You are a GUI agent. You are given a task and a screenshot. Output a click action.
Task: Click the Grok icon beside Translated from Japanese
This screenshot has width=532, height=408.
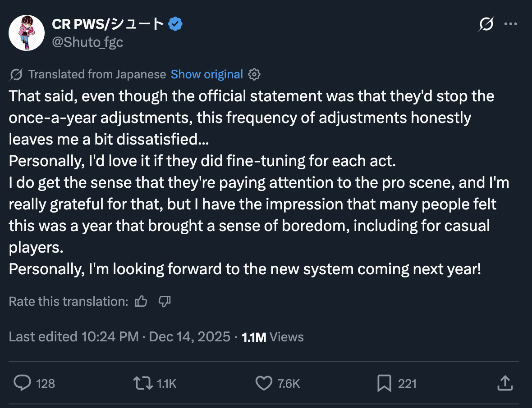(16, 74)
